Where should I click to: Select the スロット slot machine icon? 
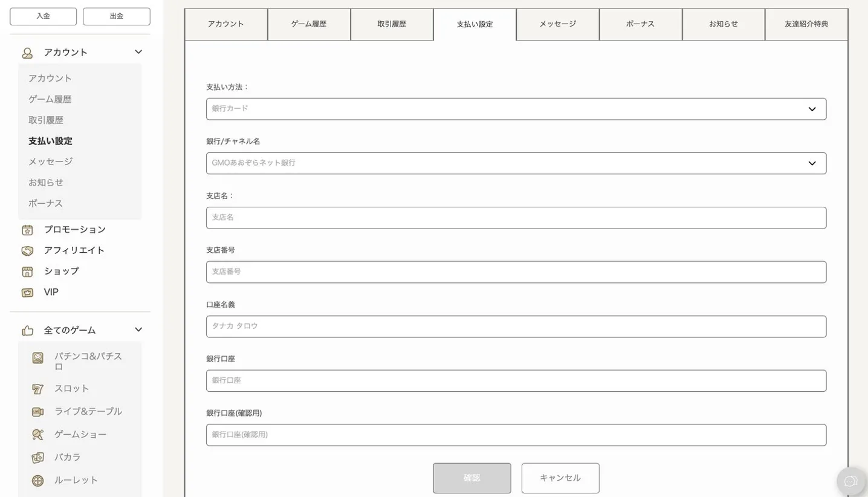pos(38,389)
